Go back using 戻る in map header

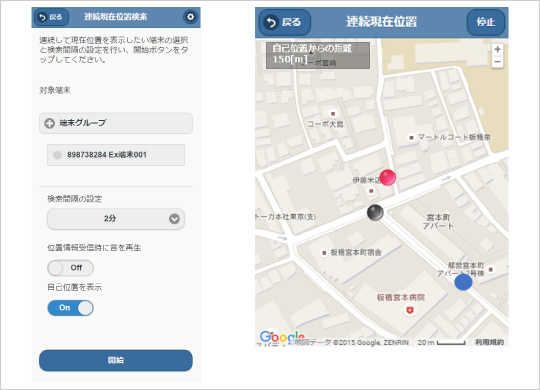285,22
